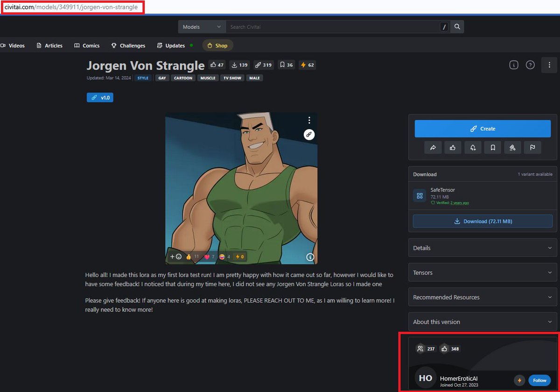This screenshot has height=392, width=560.
Task: Select the GAY tag
Action: [162, 78]
